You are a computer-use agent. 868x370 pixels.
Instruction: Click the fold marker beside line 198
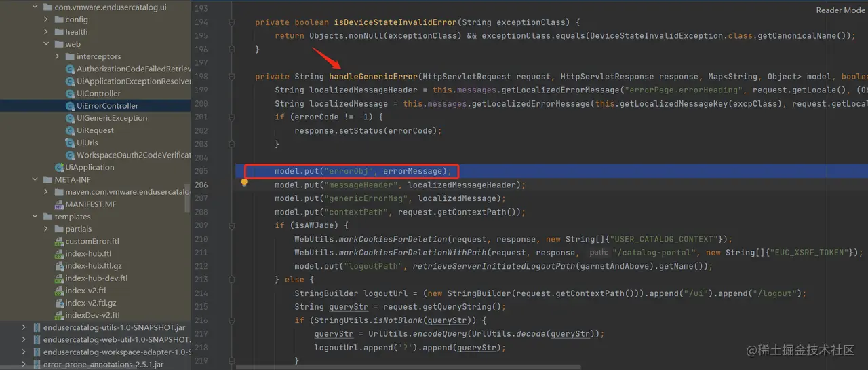233,77
